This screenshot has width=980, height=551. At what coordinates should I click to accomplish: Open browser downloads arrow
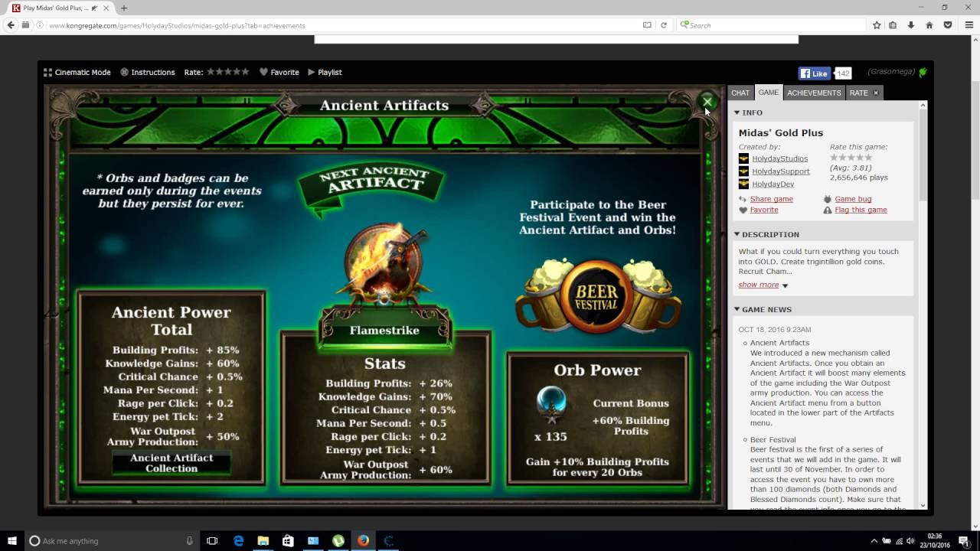tap(911, 25)
